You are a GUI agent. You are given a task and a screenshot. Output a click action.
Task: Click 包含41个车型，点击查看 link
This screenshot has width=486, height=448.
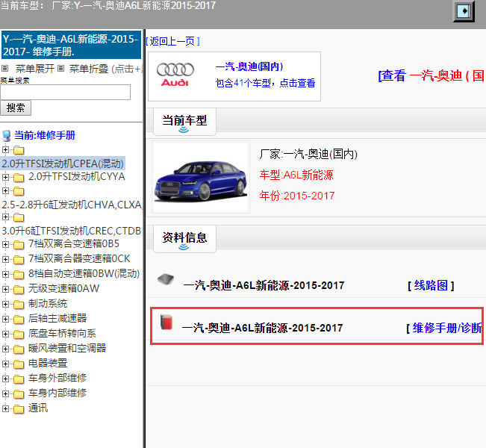click(265, 83)
